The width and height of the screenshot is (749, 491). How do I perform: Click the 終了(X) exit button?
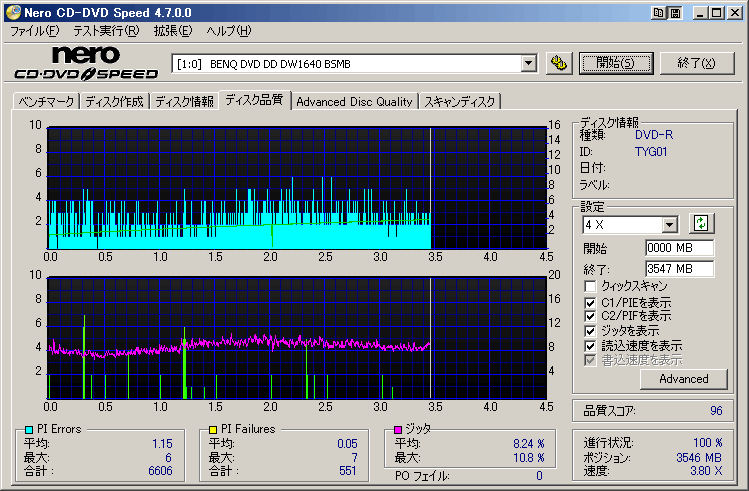pyautogui.click(x=696, y=63)
